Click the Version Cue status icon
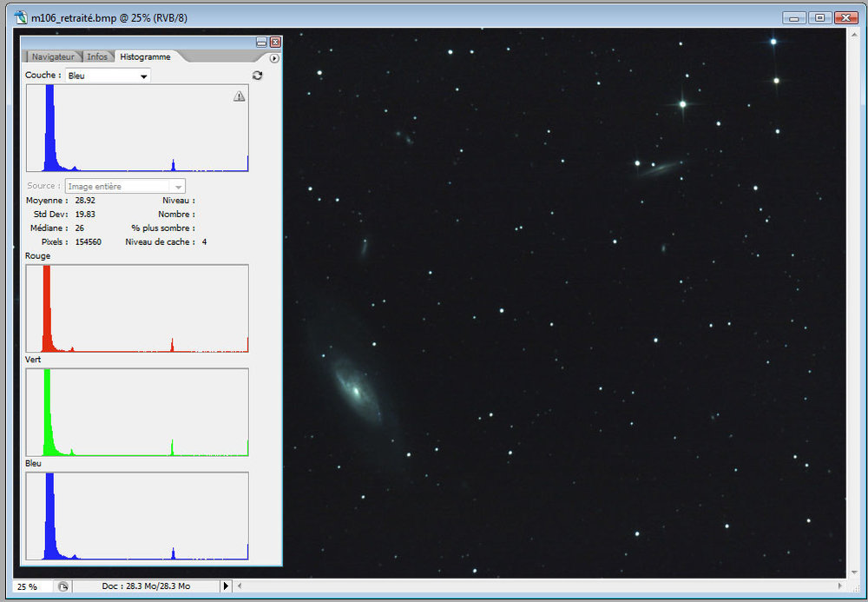This screenshot has height=602, width=868. pos(63,586)
